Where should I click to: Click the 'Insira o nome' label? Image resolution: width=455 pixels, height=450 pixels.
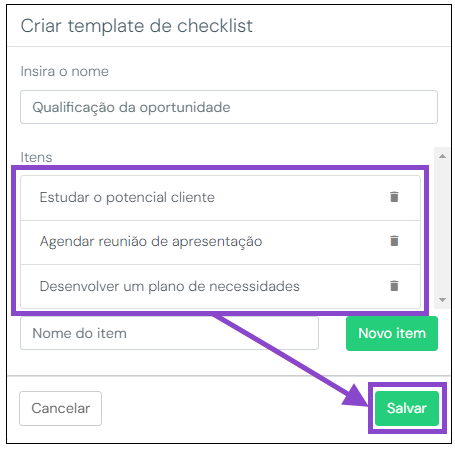65,71
